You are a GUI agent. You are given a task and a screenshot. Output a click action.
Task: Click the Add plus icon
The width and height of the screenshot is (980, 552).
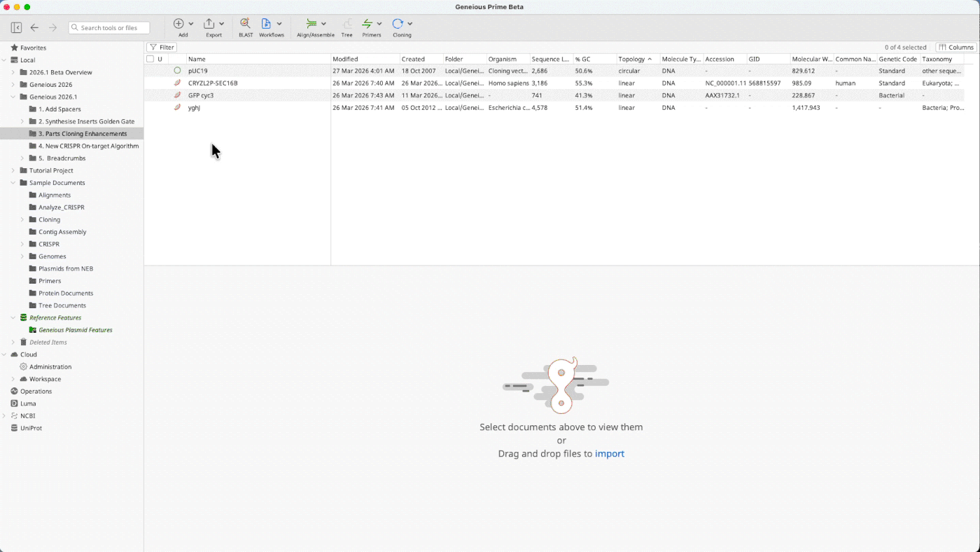(x=178, y=24)
